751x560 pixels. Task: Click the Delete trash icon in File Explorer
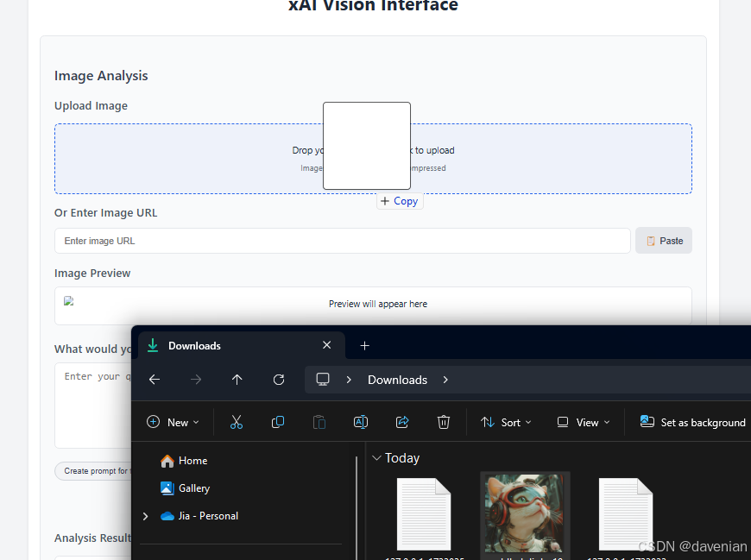[x=444, y=422]
